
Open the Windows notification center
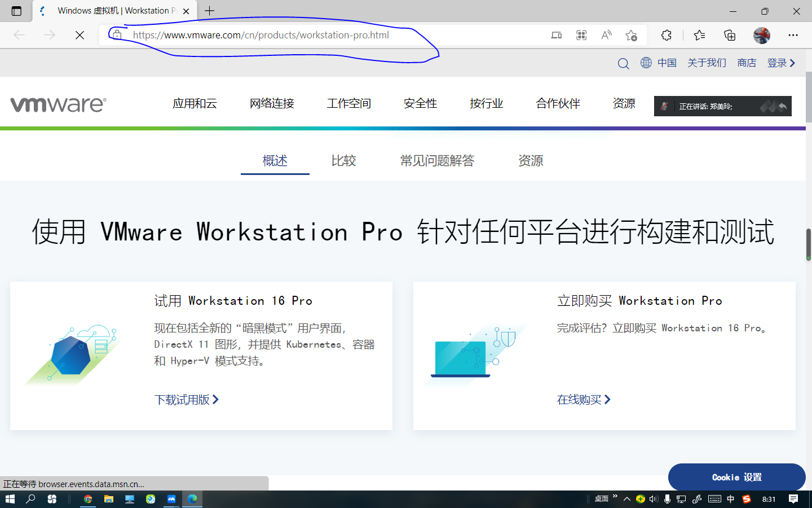[793, 499]
